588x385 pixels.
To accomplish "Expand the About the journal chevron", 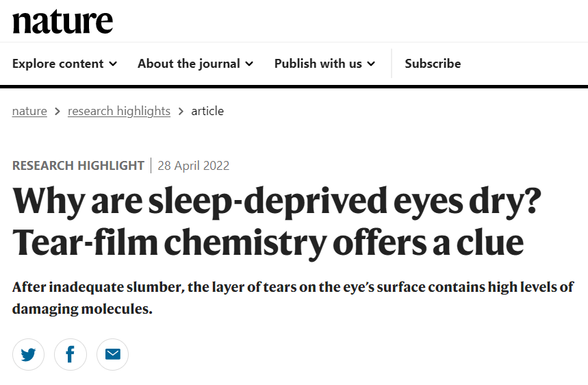I will pyautogui.click(x=249, y=64).
